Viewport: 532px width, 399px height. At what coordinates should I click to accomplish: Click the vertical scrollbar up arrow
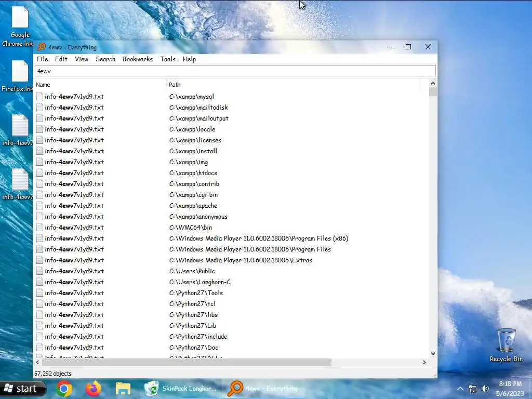pyautogui.click(x=433, y=83)
